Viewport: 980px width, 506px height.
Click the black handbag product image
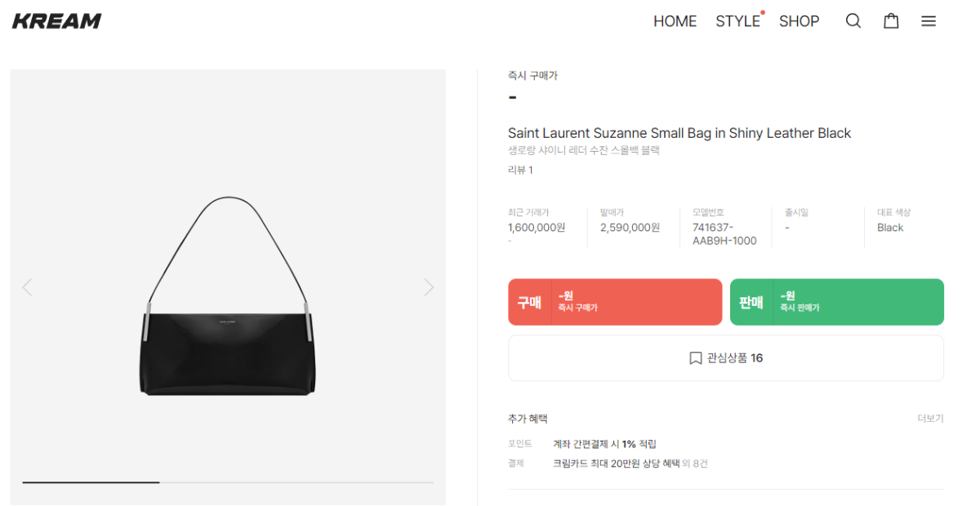(228, 351)
